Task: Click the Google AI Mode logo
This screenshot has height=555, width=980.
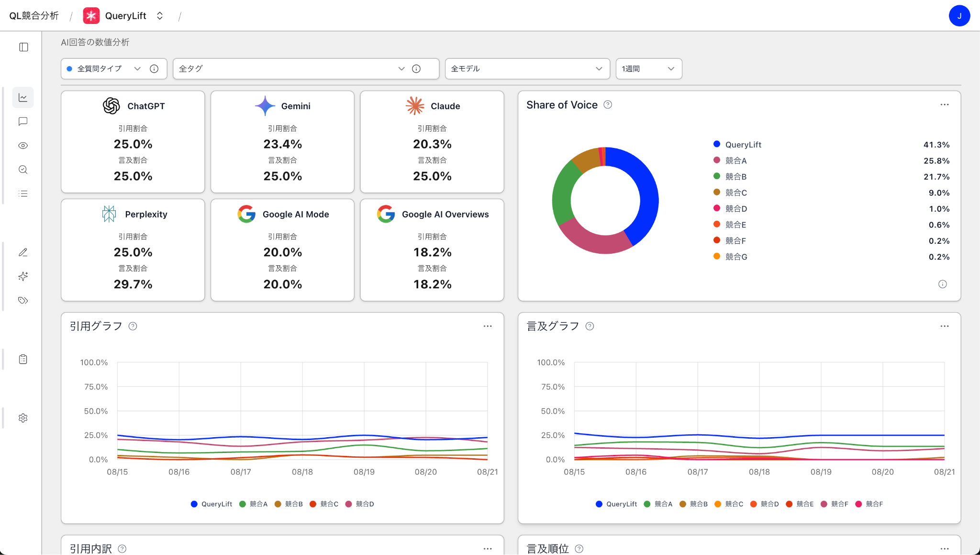Action: click(x=246, y=214)
